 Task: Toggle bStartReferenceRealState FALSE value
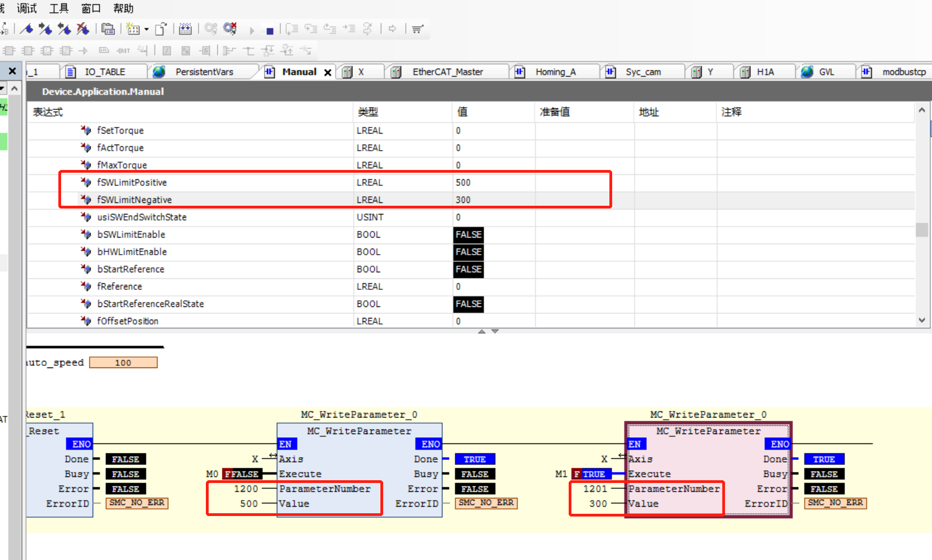click(468, 304)
